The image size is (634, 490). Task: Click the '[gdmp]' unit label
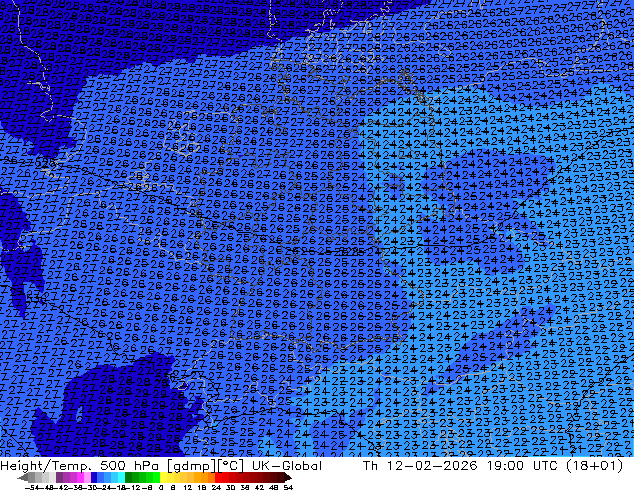pyautogui.click(x=190, y=466)
